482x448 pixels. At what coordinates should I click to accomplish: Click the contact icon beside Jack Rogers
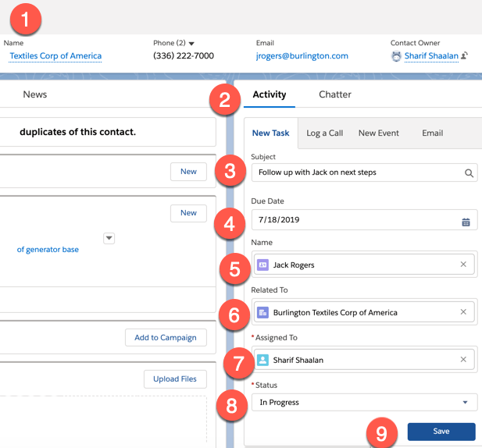262,265
